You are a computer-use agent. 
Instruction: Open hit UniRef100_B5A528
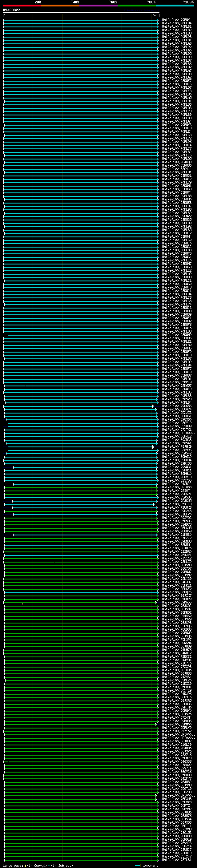point(177,399)
